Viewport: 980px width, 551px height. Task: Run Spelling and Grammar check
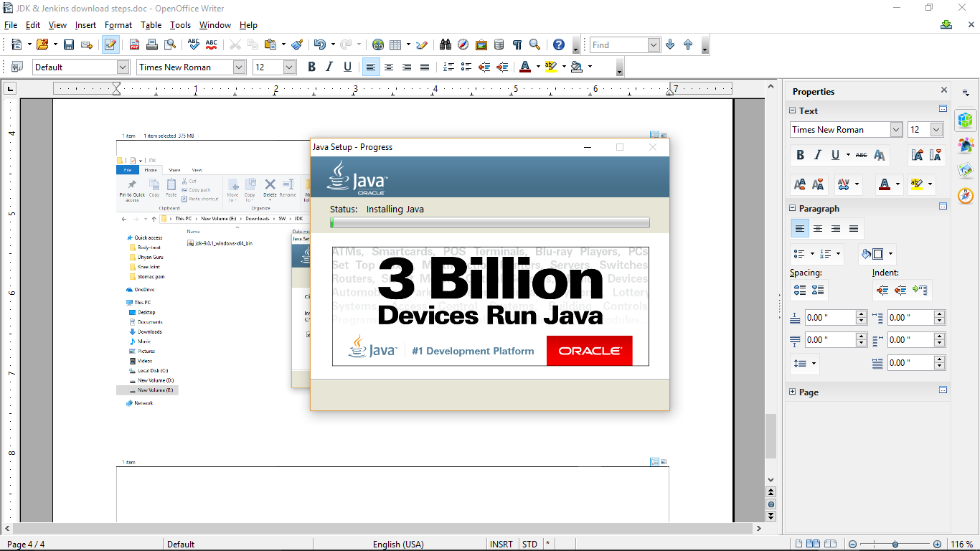193,44
